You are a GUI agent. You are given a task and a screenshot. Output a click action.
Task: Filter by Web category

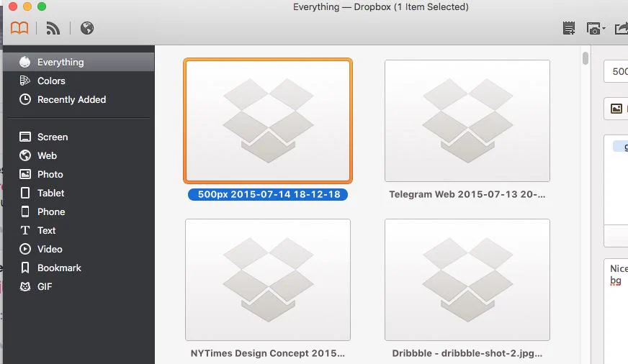click(78, 155)
